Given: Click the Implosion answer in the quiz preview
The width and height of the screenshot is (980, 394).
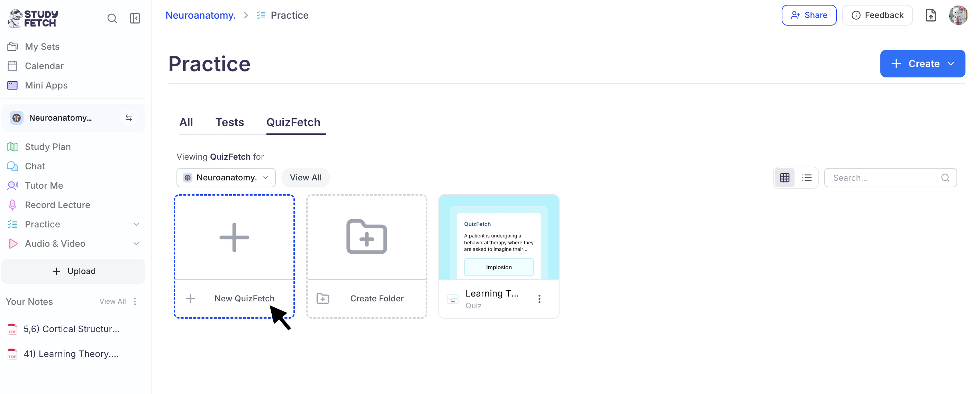Looking at the screenshot, I should (499, 267).
